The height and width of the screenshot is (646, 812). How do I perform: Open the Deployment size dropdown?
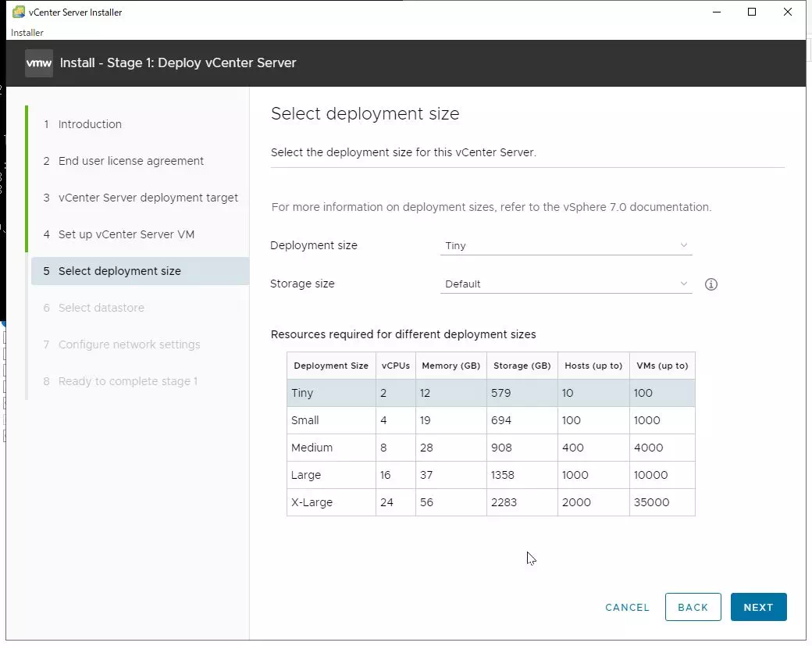566,245
